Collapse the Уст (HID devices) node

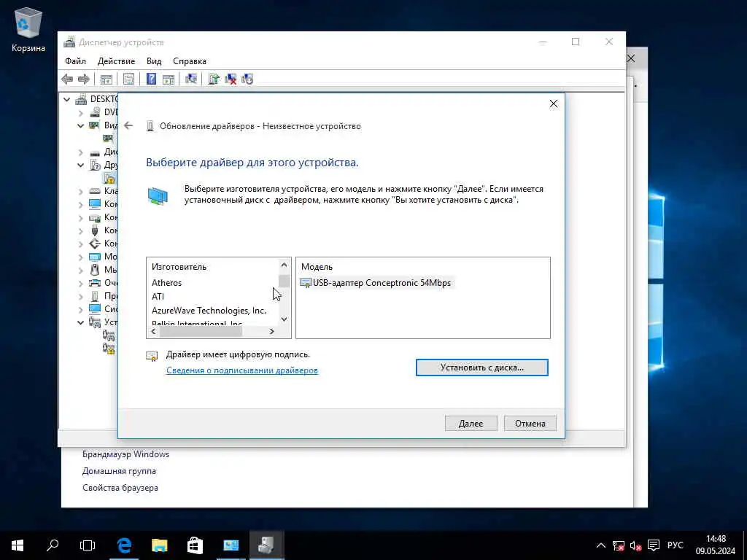pyautogui.click(x=80, y=322)
